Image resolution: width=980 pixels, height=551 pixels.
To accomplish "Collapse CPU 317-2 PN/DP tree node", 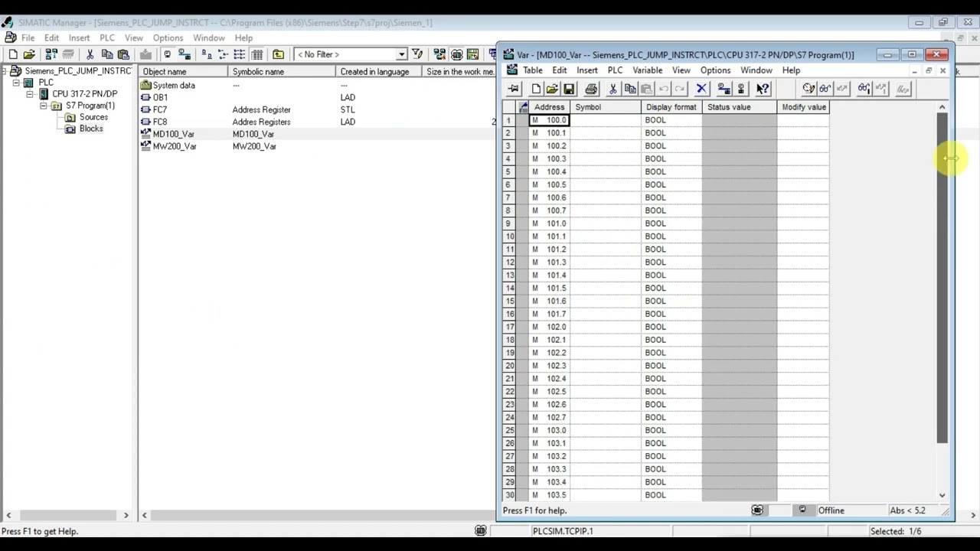I will pos(30,94).
